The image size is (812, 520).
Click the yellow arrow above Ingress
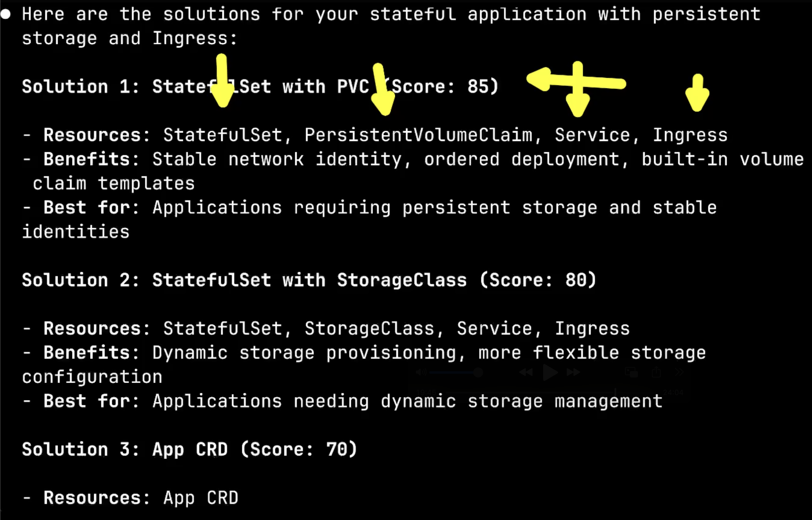697,93
